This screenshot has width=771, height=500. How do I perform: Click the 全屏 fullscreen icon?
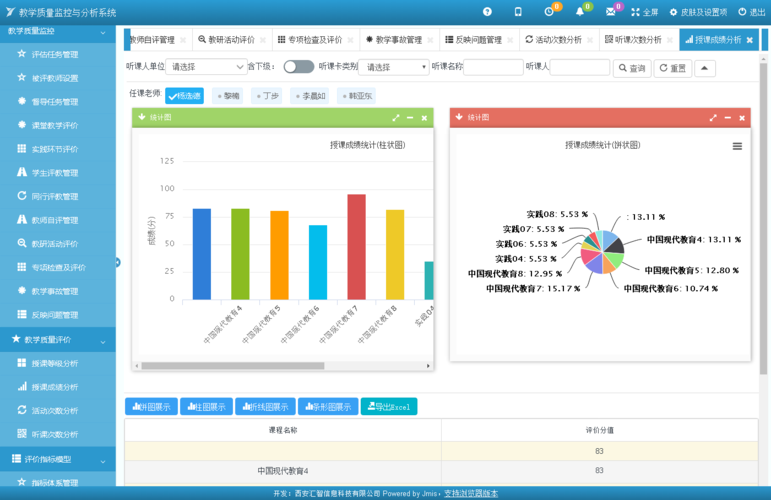pyautogui.click(x=635, y=12)
